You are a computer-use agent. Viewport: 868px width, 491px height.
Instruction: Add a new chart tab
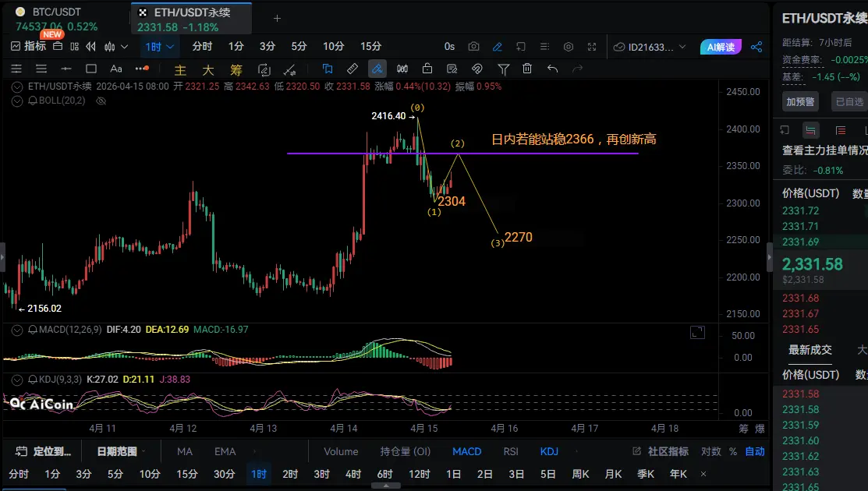click(278, 19)
